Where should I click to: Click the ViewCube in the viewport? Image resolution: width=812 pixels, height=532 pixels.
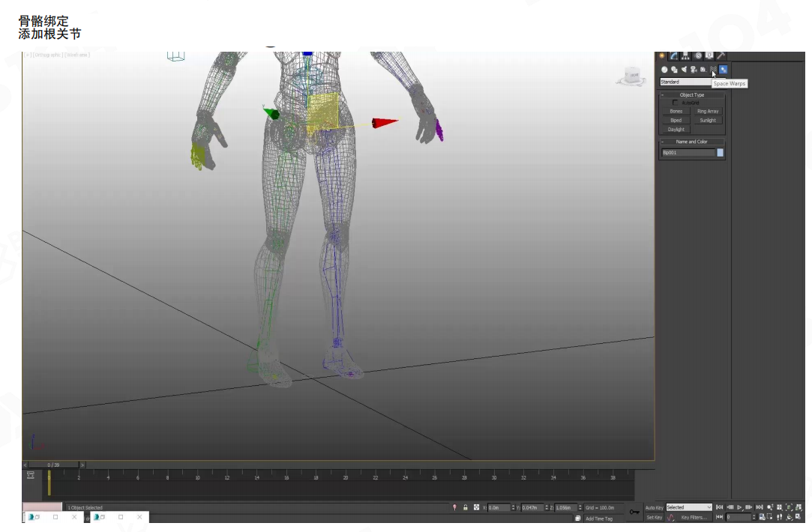pyautogui.click(x=633, y=76)
